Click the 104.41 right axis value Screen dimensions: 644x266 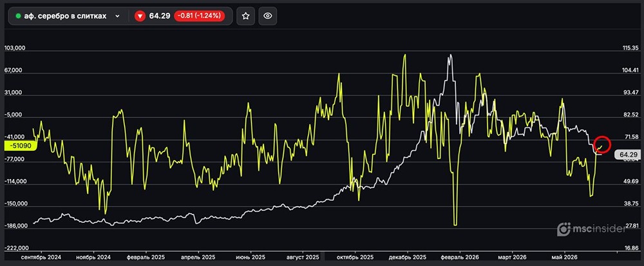tap(631, 71)
